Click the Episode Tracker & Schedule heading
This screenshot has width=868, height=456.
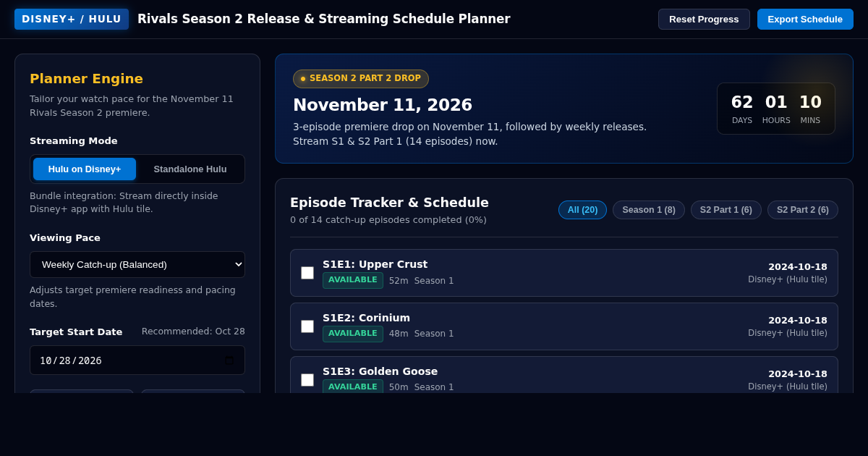coord(389,203)
